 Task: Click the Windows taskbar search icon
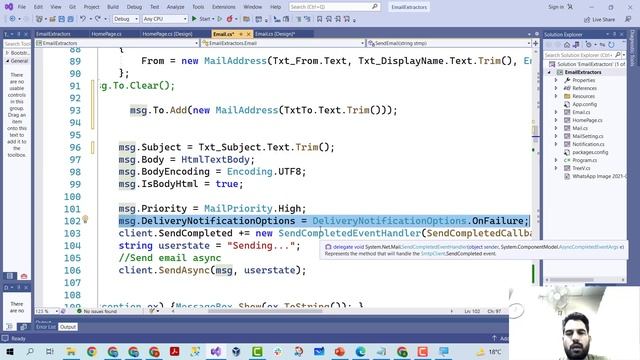click(x=30, y=351)
